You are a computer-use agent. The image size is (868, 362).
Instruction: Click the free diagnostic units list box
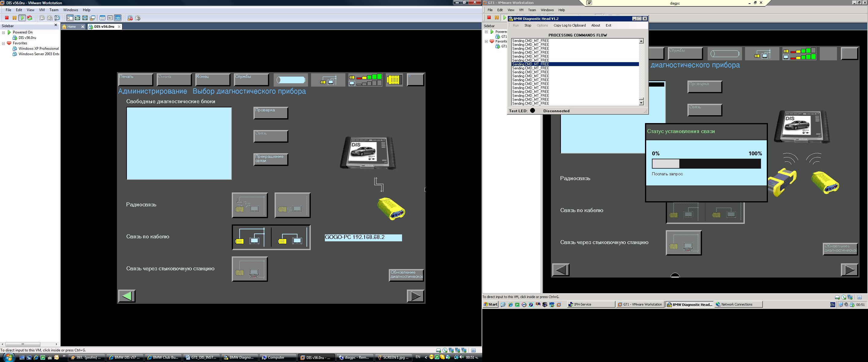tap(179, 143)
